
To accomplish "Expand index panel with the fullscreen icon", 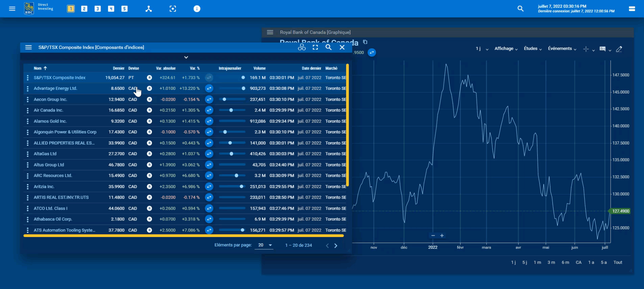I will point(315,48).
